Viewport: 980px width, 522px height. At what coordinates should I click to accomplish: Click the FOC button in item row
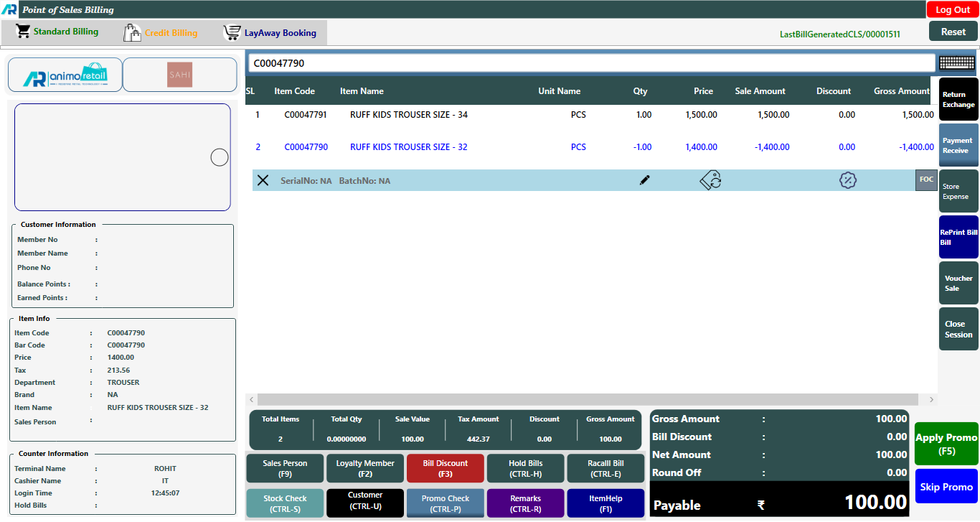[926, 180]
